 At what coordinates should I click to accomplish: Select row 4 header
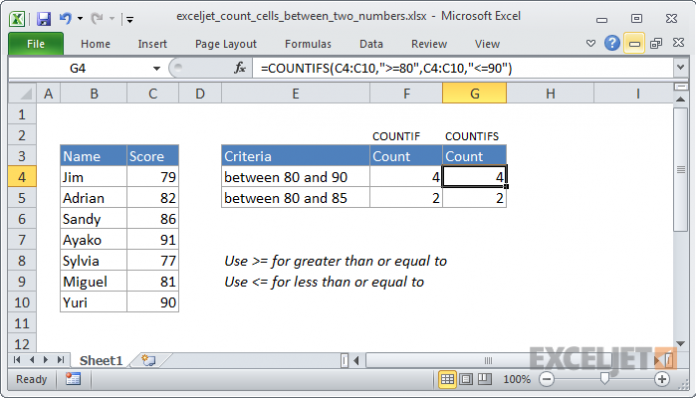22,177
